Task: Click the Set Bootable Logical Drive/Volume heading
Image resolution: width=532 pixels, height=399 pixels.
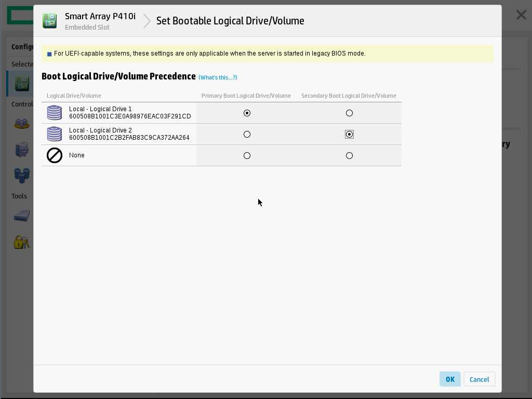Action: pyautogui.click(x=230, y=21)
